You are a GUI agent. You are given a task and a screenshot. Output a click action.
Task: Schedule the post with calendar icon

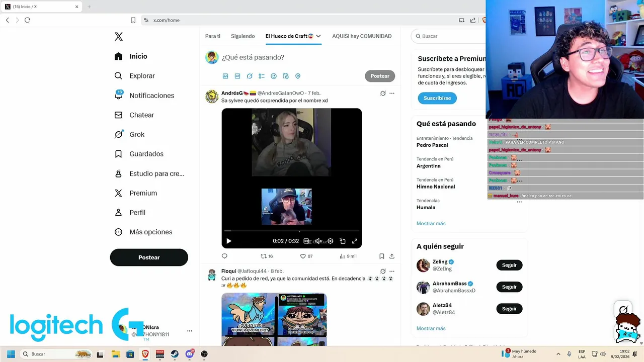286,76
